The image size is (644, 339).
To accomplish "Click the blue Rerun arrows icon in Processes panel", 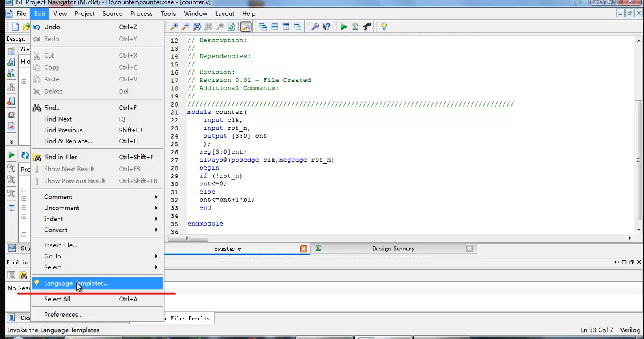I will (x=25, y=156).
